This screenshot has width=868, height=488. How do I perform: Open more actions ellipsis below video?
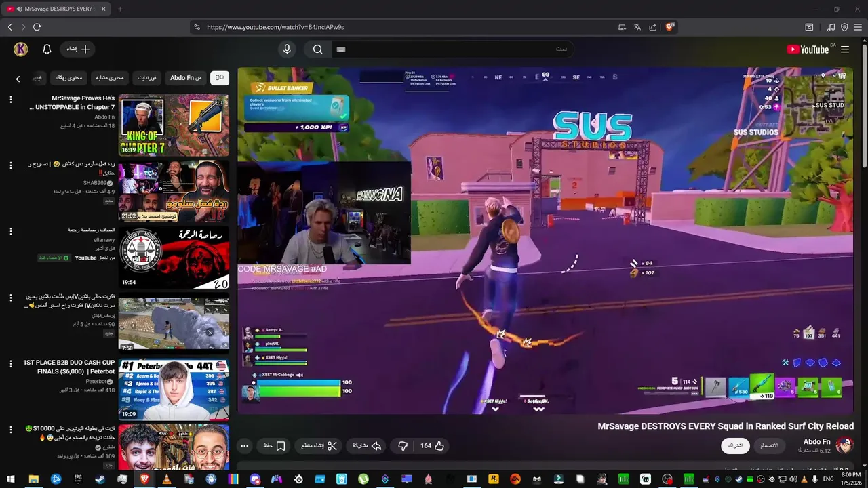[245, 446]
